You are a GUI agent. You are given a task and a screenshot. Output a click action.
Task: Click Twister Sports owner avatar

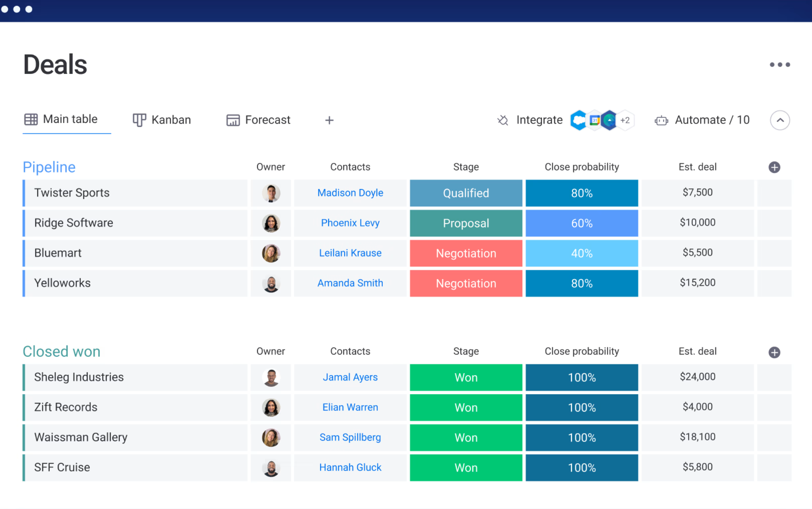click(x=271, y=193)
